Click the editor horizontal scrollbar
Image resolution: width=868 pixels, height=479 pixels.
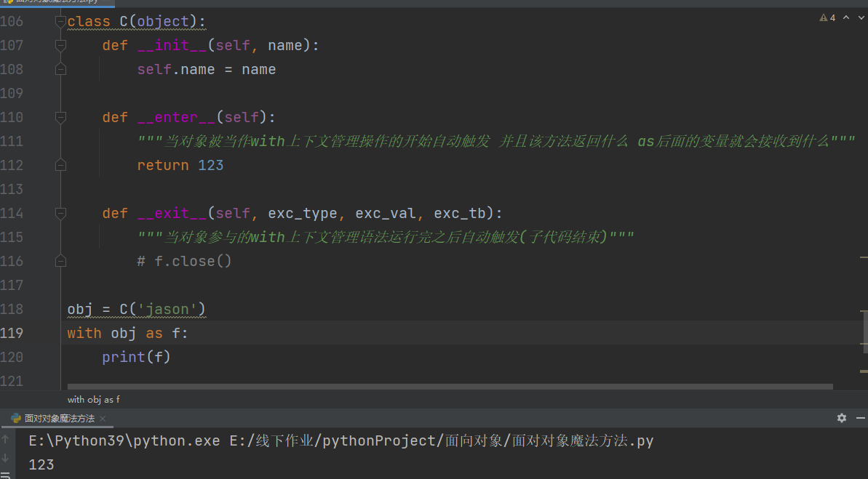pyautogui.click(x=450, y=387)
